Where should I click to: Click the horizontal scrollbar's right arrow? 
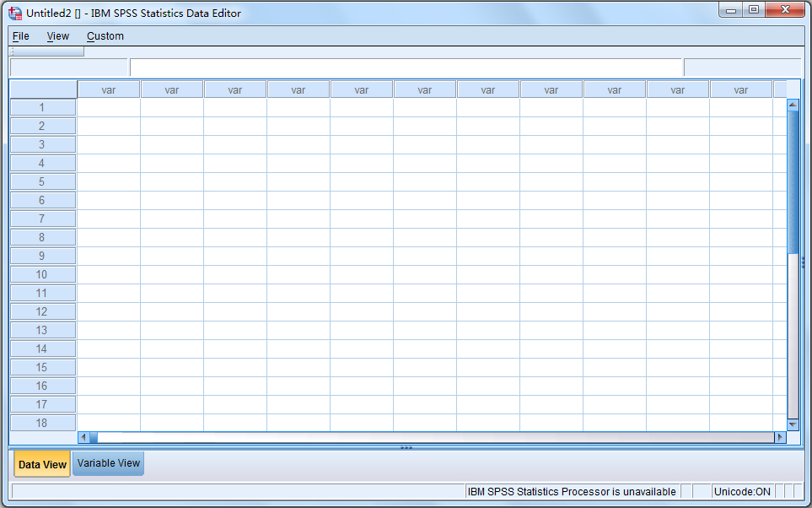click(x=778, y=437)
